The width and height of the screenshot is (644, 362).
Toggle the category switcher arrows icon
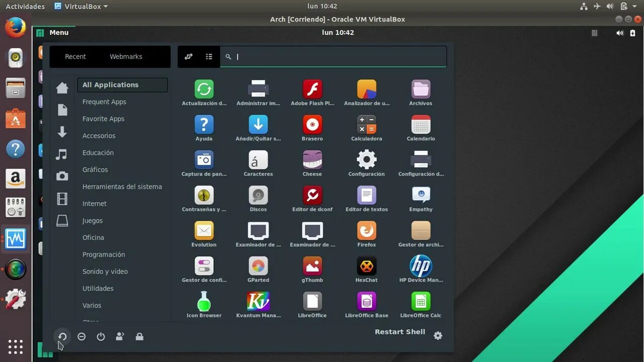(188, 56)
